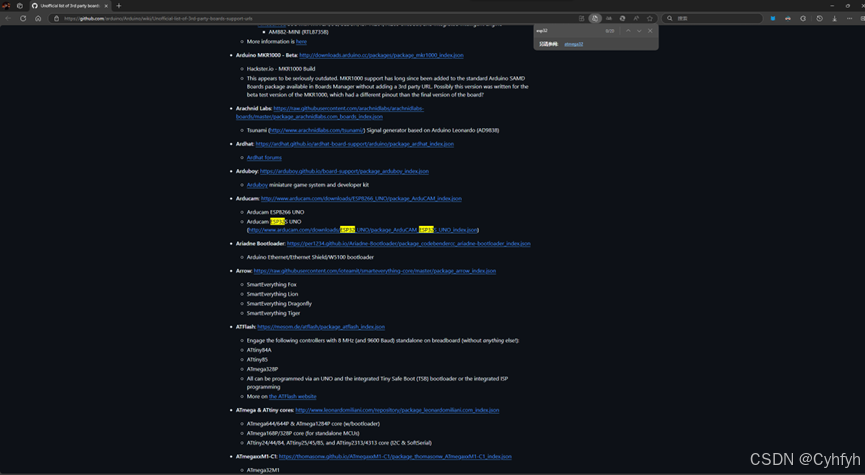Viewport: 865px width, 475px height.
Task: Open the package_arrow_index.json link
Action: click(x=375, y=271)
